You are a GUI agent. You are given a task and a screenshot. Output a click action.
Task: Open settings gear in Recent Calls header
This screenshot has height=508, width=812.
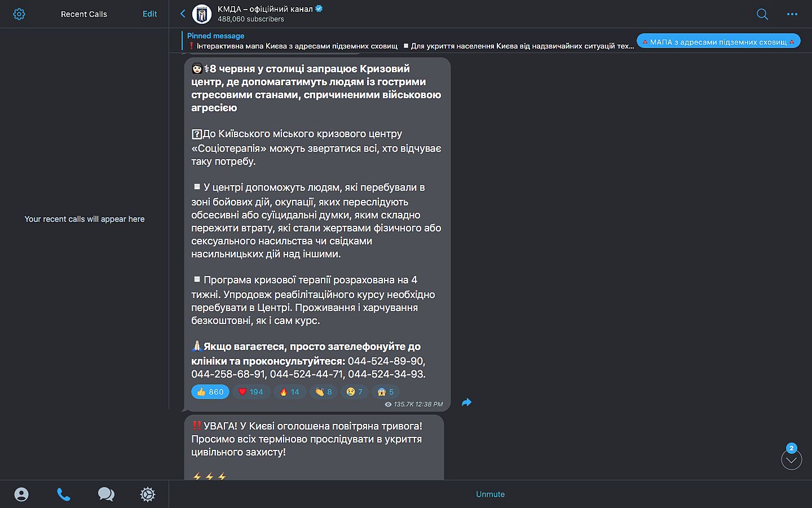[19, 14]
